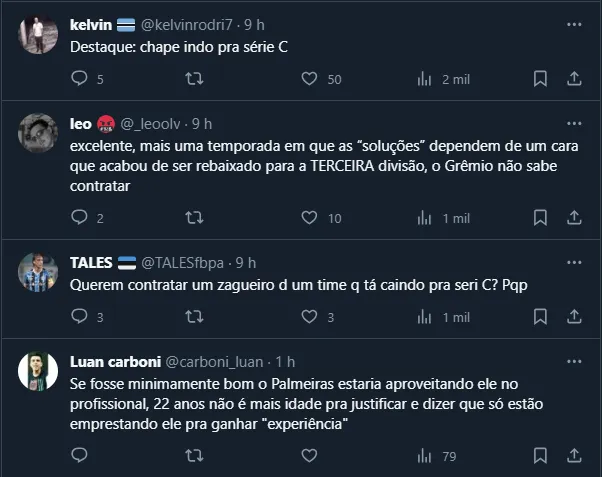Viewport: 602px width, 477px height.
Task: Reply to leo's tweet about Grêmio
Action: (x=79, y=218)
